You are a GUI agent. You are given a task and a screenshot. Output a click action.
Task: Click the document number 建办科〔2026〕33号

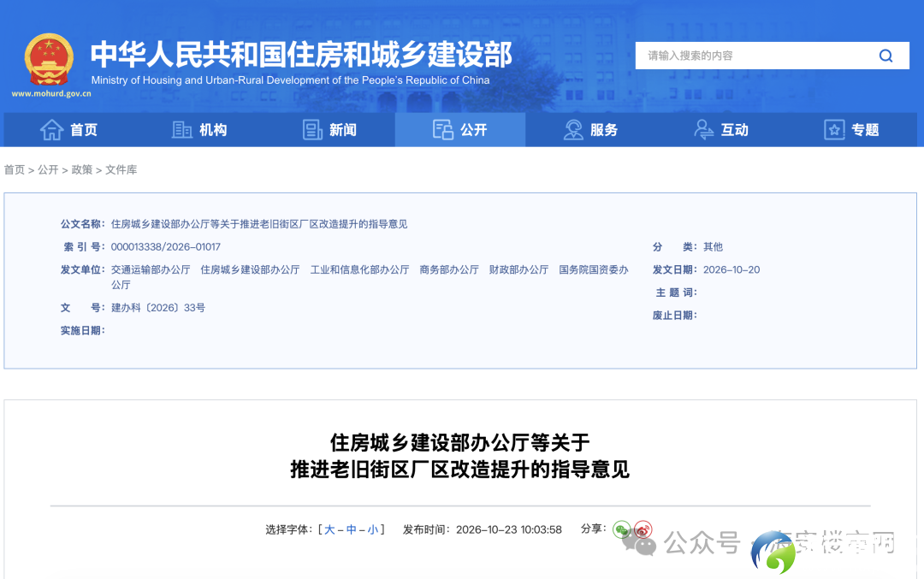click(158, 308)
